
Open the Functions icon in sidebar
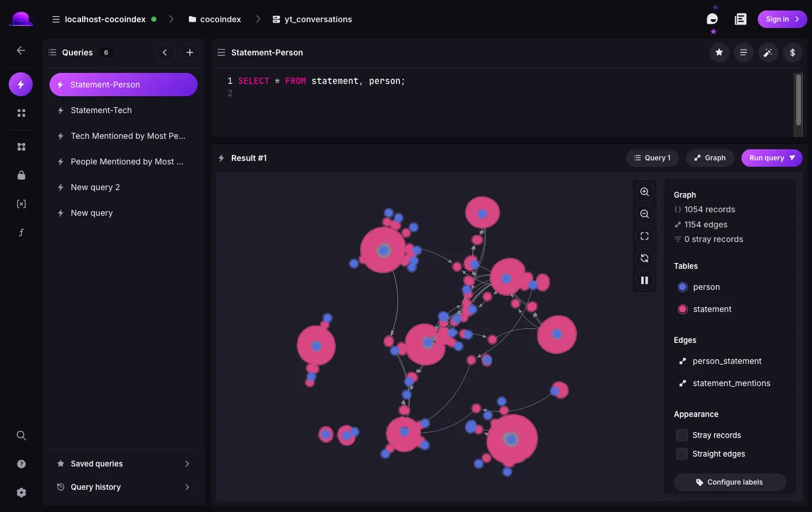21,233
